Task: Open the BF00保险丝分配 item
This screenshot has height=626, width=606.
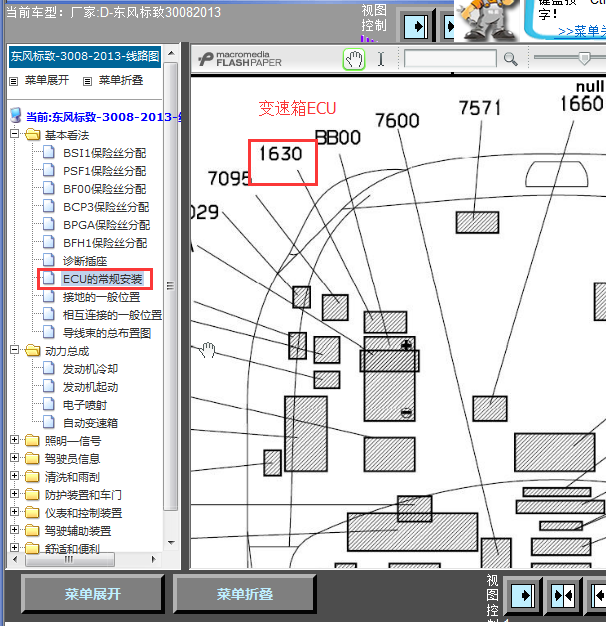Action: tap(105, 189)
